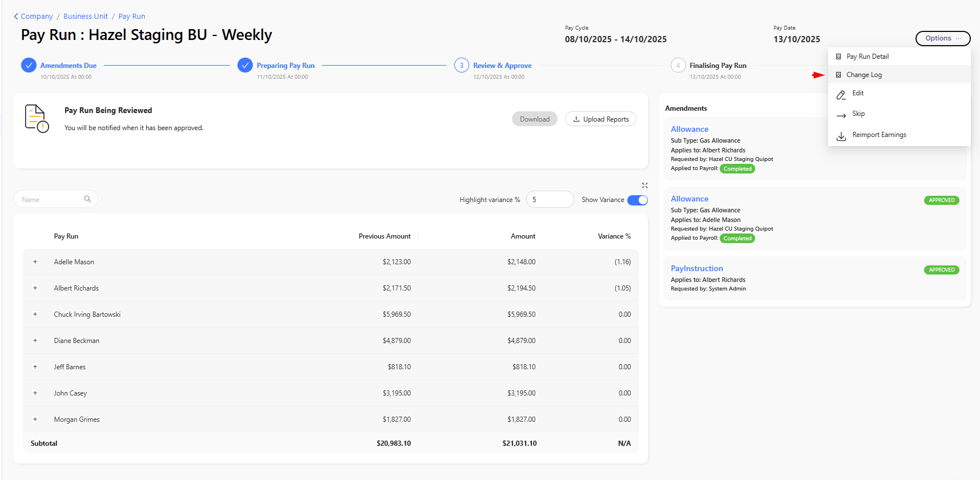This screenshot has height=480, width=980.
Task: Click the expand table fullscreen icon
Action: (x=644, y=185)
